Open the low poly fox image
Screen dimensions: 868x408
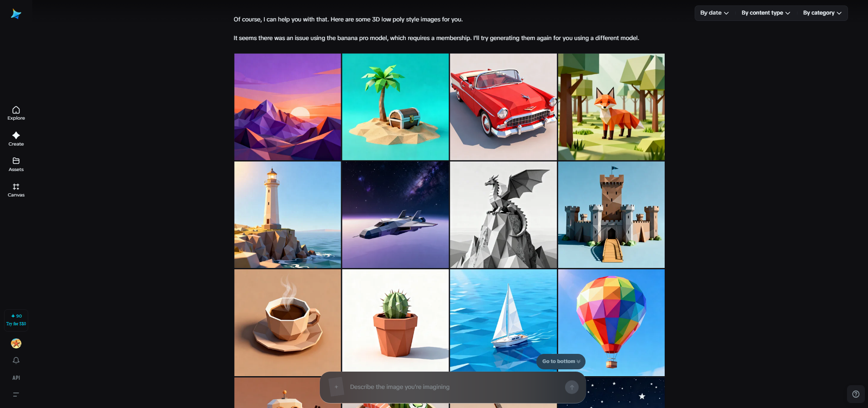click(x=611, y=107)
